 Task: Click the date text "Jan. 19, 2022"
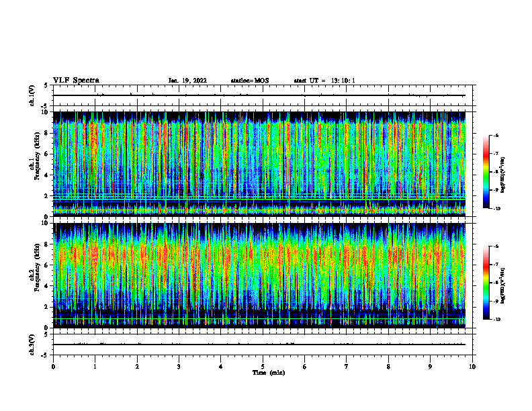187,81
